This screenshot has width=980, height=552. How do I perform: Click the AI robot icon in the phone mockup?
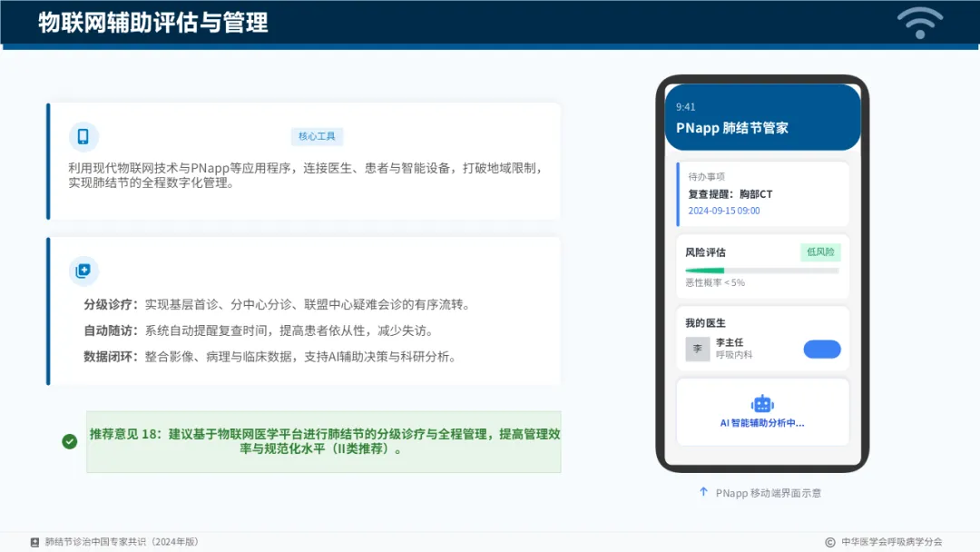(x=762, y=404)
